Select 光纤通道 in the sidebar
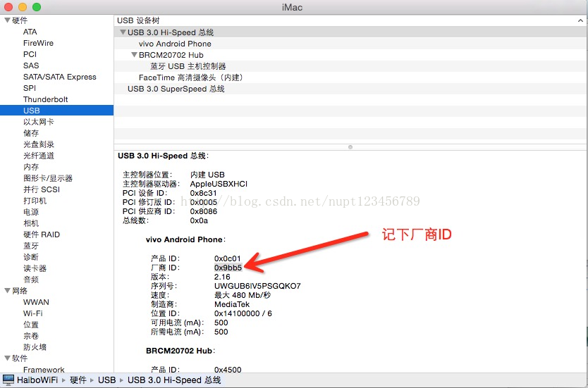Image resolution: width=588 pixels, height=388 pixels. point(38,156)
